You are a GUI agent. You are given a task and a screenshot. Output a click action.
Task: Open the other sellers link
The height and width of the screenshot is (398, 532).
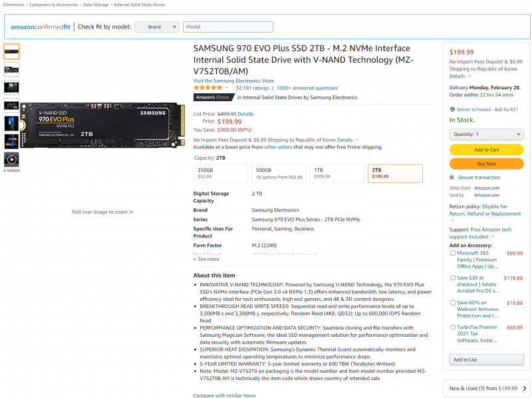(278, 147)
